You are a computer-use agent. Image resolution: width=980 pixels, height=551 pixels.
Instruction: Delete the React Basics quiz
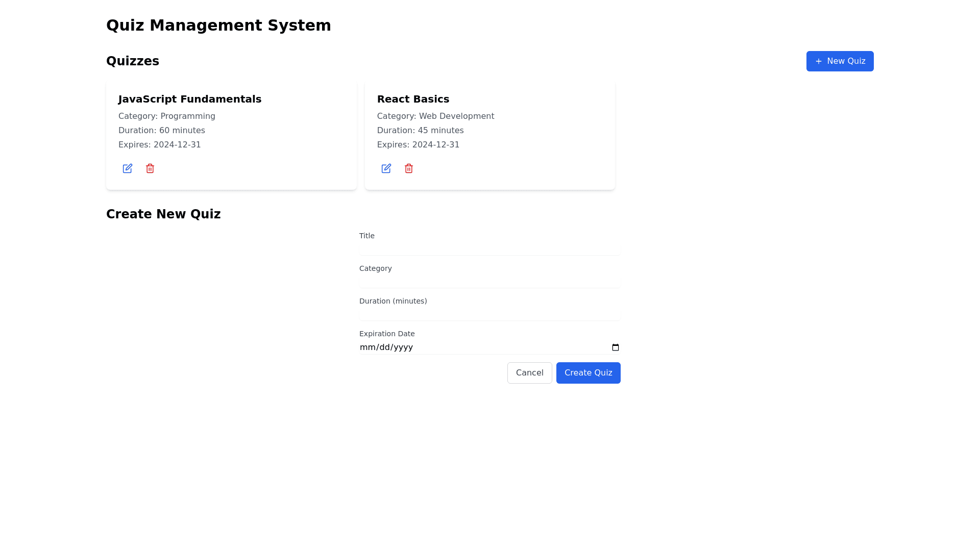(408, 168)
